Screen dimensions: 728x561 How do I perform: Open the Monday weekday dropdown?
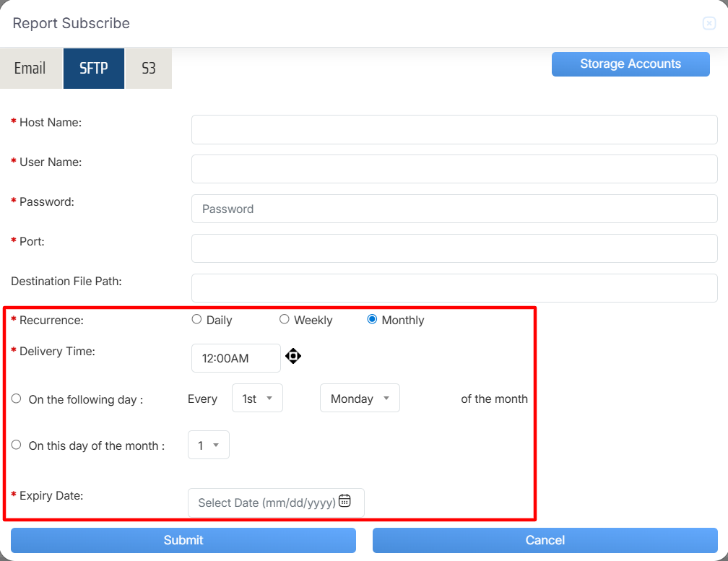pos(360,399)
